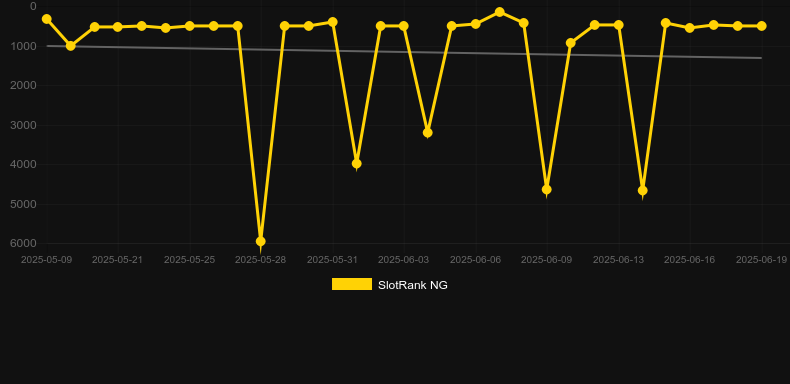The image size is (790, 384).
Task: Click the 2025-05-25 x-axis date label
Action: [189, 260]
